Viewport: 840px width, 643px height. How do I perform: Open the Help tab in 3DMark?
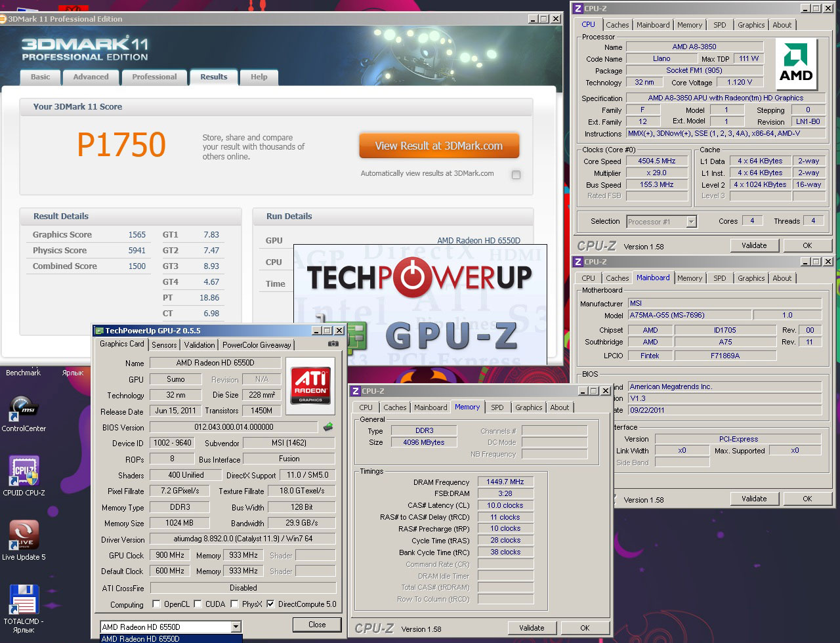(x=259, y=77)
